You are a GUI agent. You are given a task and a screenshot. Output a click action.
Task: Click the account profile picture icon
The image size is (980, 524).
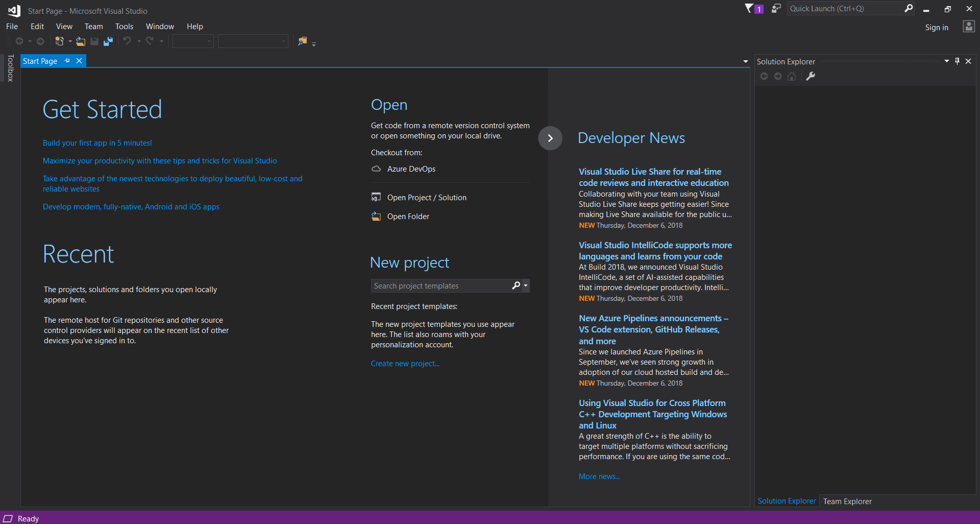[x=969, y=27]
